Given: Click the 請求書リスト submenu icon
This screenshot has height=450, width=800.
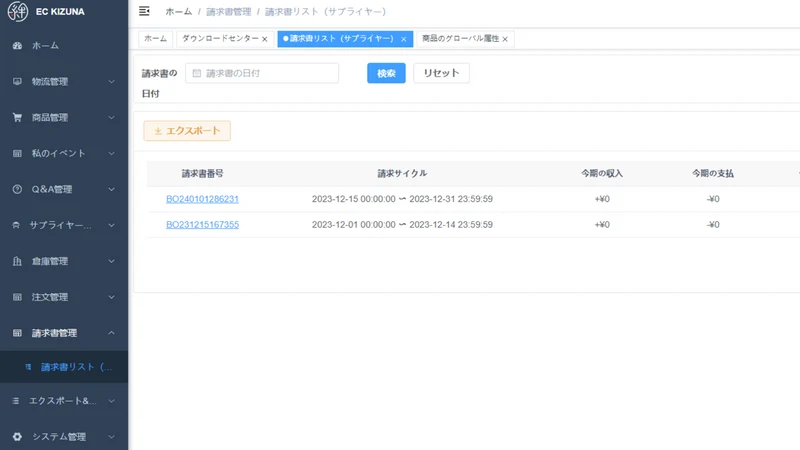Looking at the screenshot, I should (28, 367).
